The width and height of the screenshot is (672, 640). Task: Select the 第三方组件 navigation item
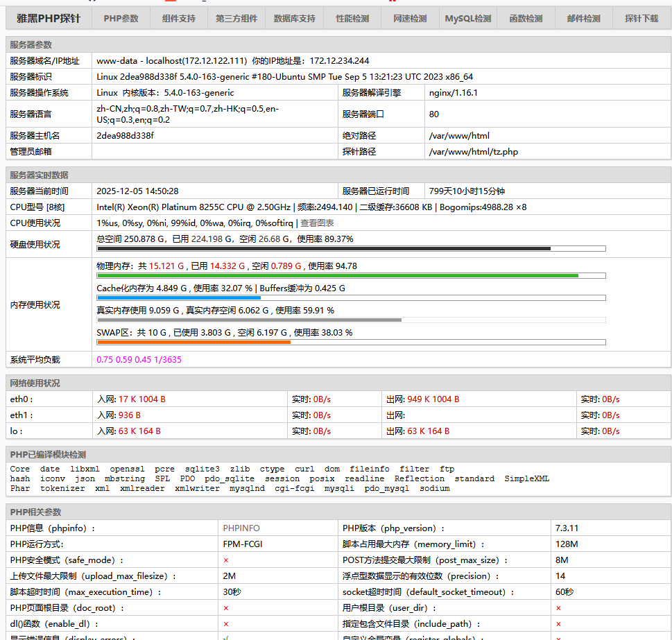tap(236, 19)
